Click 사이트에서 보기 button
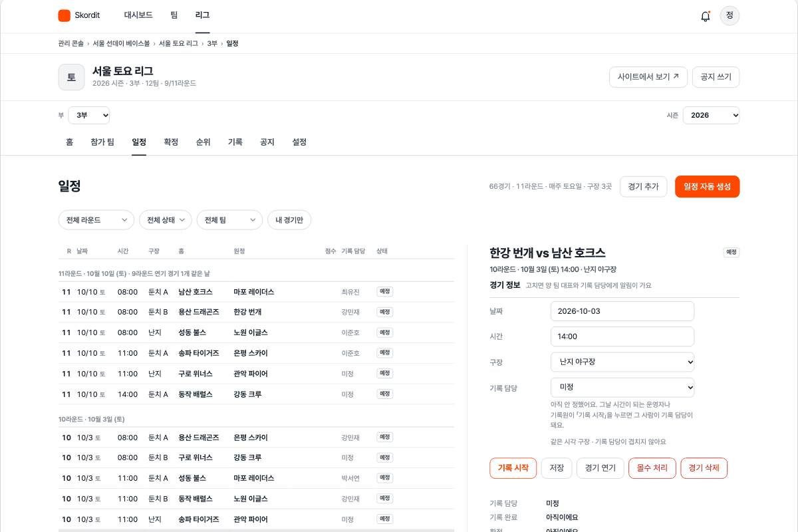 pos(648,77)
